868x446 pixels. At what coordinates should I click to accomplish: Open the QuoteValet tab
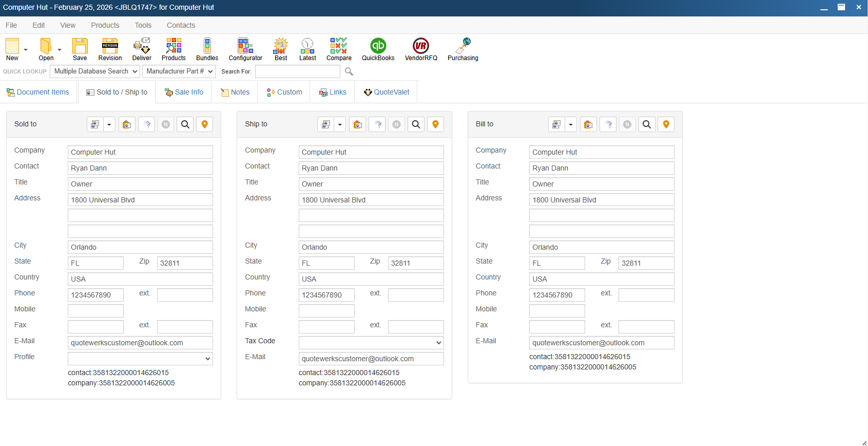387,92
